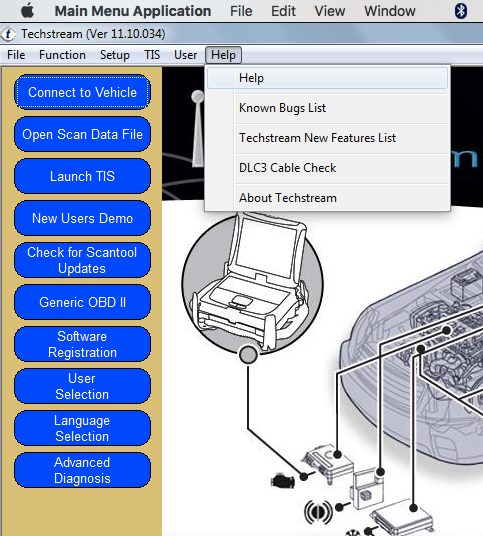Click Open Scan Data File button
Viewport: 483px width, 536px height.
point(82,134)
